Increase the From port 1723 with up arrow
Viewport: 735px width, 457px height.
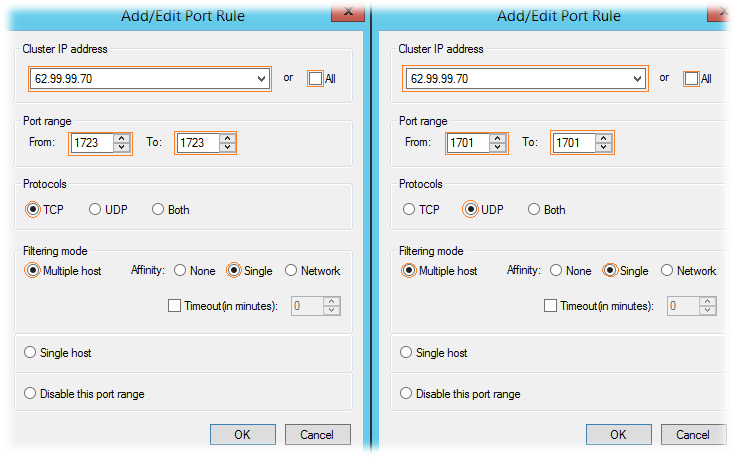point(122,139)
